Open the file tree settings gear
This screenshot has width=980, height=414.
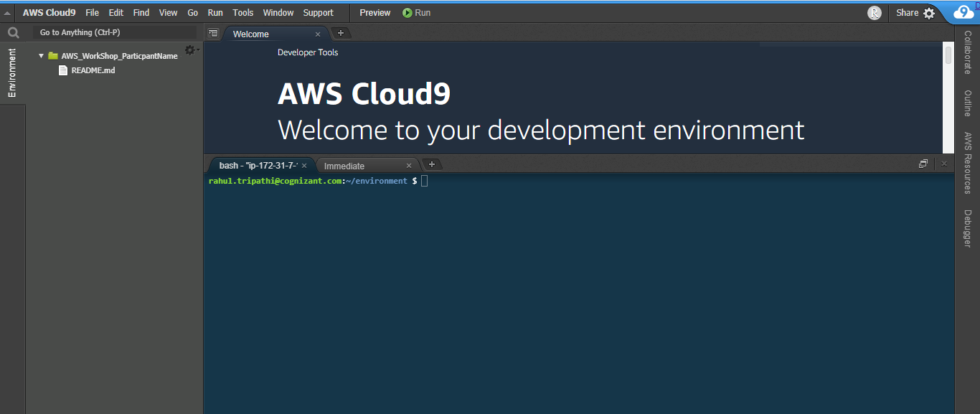click(189, 50)
